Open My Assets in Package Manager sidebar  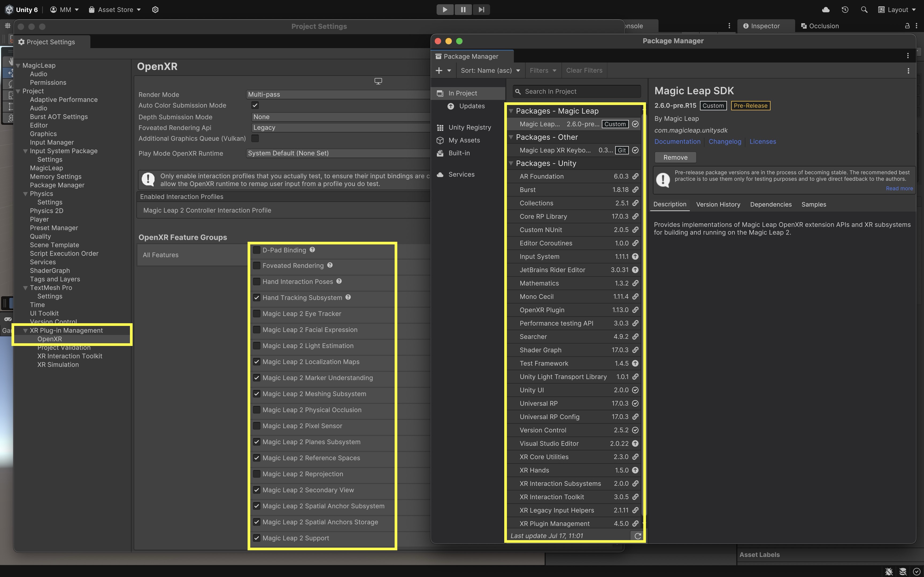pos(464,140)
